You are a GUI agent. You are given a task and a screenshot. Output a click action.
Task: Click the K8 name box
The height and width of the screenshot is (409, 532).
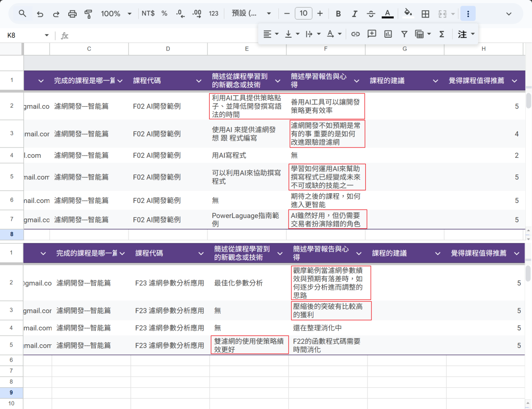point(22,35)
